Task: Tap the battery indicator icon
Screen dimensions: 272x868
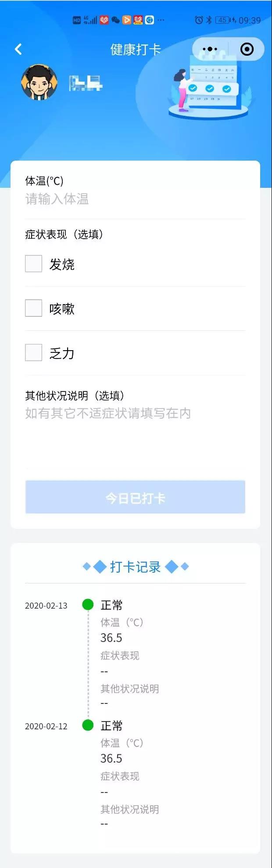Action: [223, 20]
